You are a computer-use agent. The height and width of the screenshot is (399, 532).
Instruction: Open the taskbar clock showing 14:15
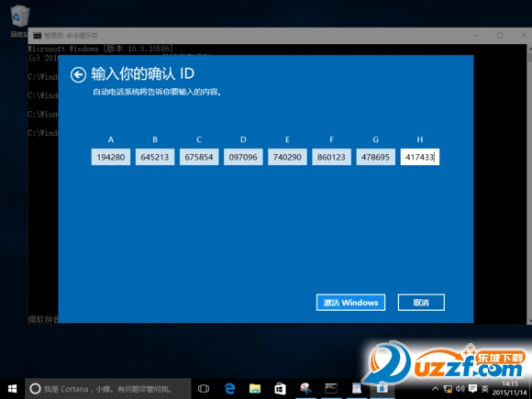tap(510, 389)
